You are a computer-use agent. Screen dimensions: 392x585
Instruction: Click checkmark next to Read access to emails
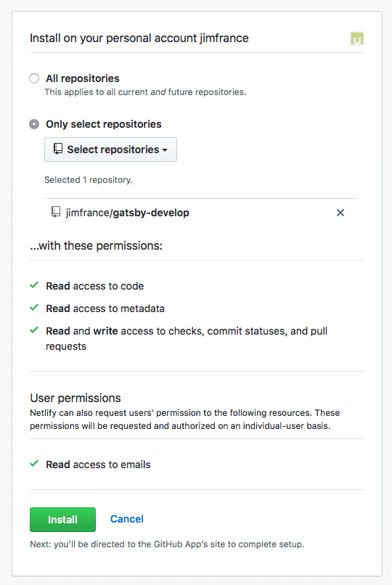[x=34, y=464]
